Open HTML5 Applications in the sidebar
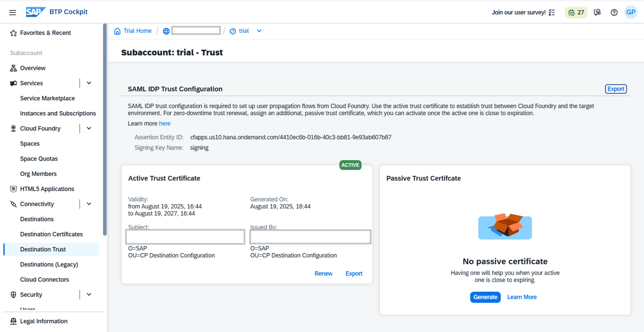This screenshot has width=644, height=332. [x=47, y=189]
